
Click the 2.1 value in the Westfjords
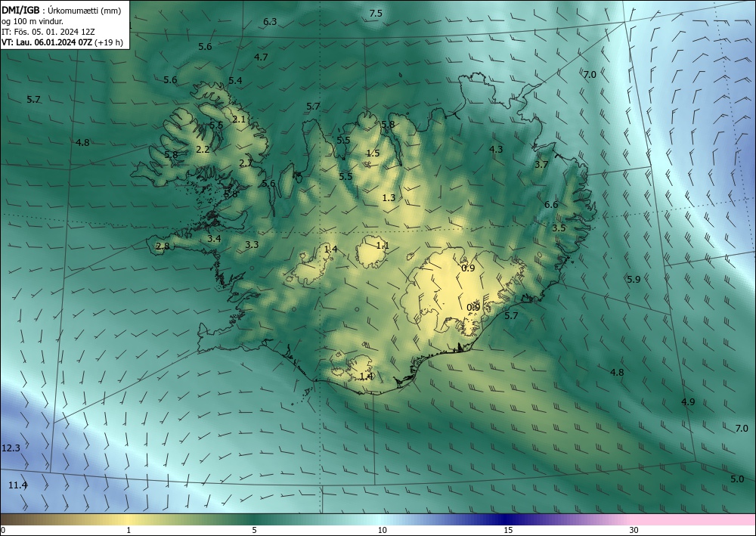pos(239,119)
